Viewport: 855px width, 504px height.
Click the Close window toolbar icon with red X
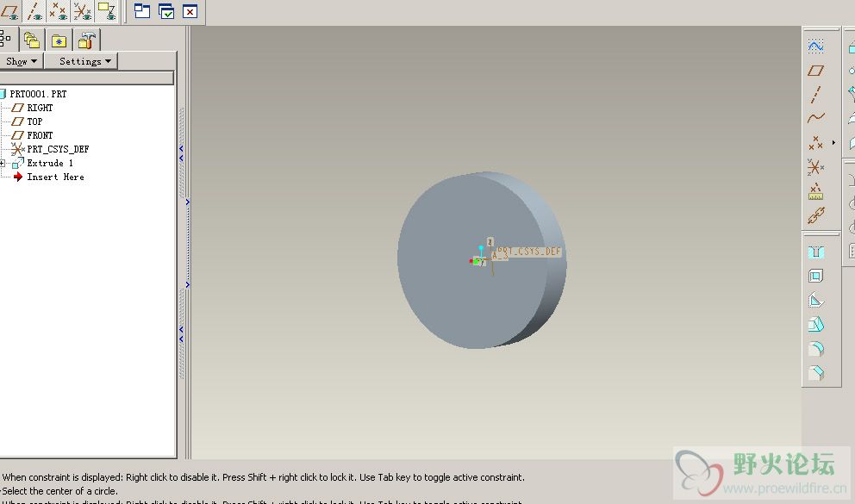click(190, 11)
